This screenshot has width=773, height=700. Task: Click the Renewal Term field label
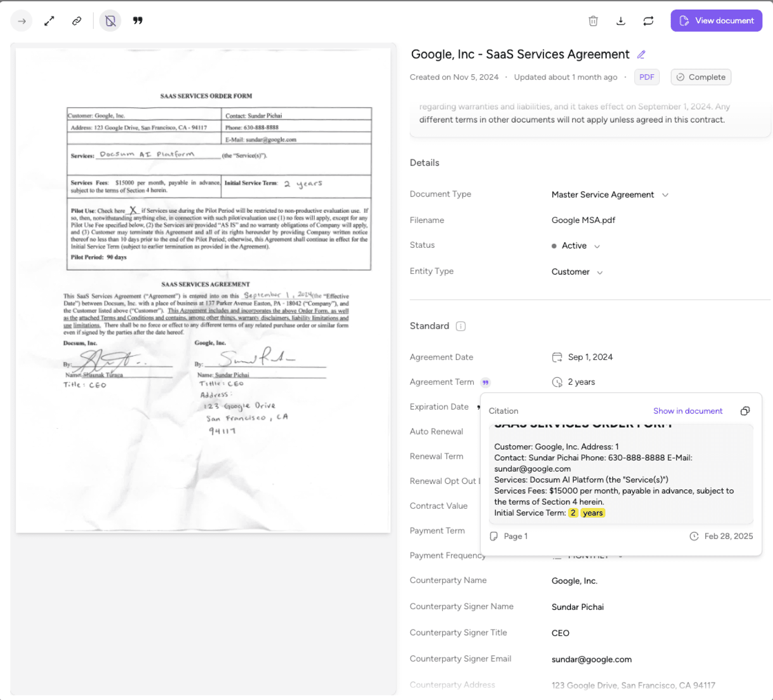point(436,456)
